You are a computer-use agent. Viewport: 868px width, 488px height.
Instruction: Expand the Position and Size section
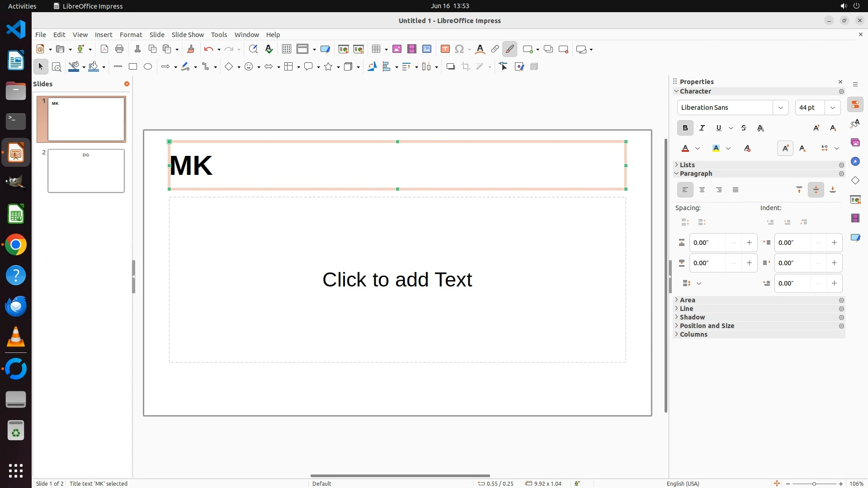[707, 326]
